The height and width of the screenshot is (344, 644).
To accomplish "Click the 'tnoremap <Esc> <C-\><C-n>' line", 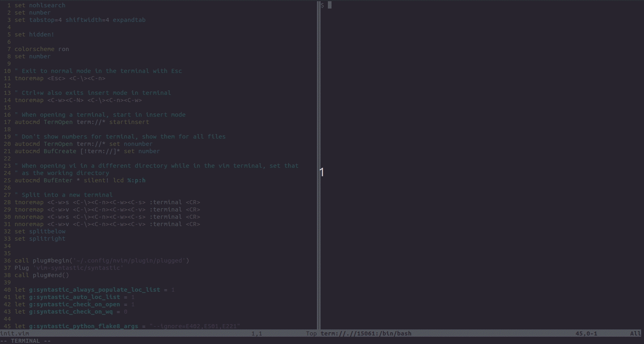I will click(60, 78).
